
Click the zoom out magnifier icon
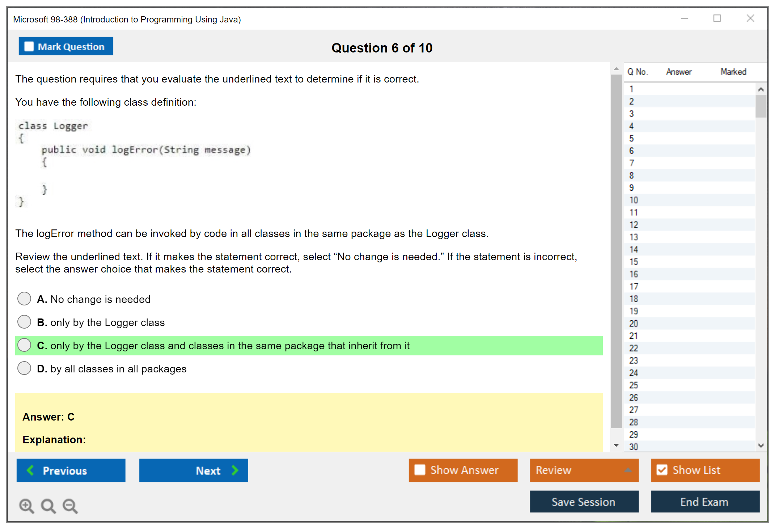(x=70, y=505)
